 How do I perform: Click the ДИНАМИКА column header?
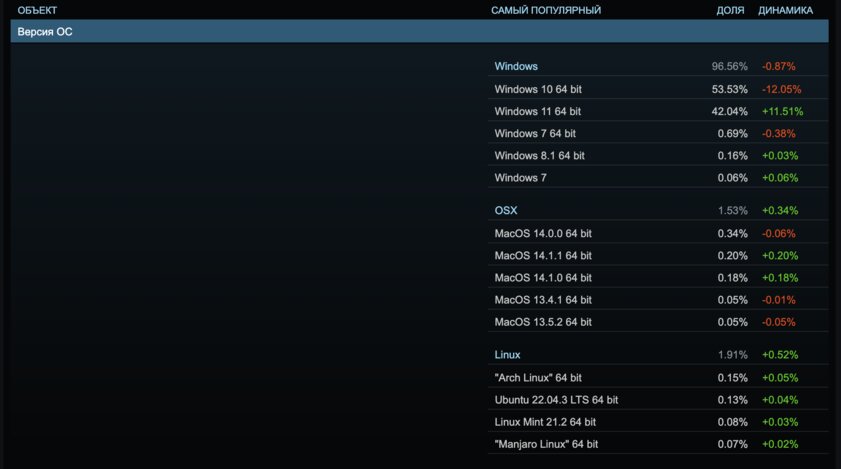pyautogui.click(x=785, y=10)
